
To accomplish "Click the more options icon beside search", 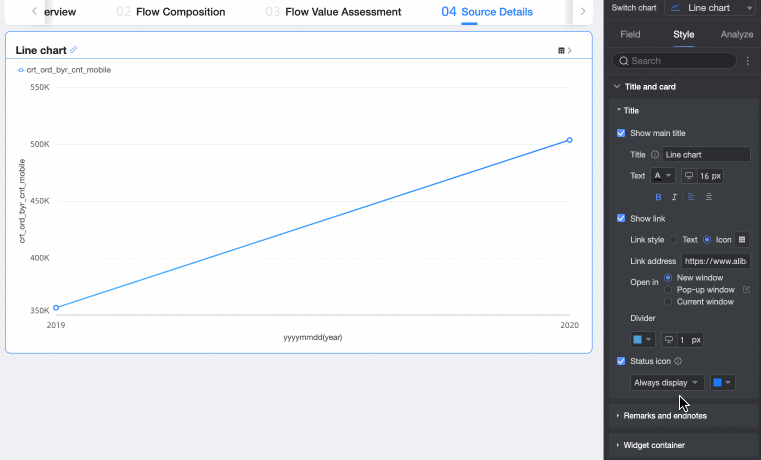I will (x=748, y=61).
